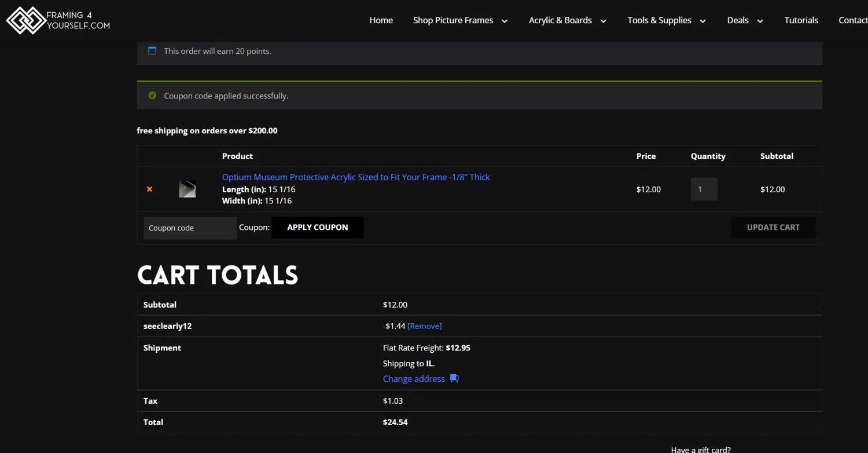Image resolution: width=868 pixels, height=453 pixels.
Task: Expand the Shop Picture Frames chevron
Action: [x=505, y=21]
